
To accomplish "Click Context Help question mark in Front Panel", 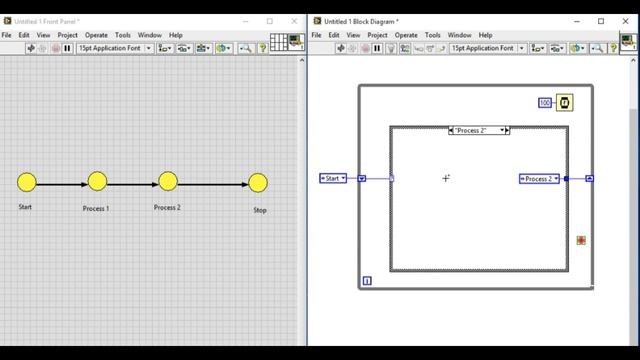I will 263,49.
